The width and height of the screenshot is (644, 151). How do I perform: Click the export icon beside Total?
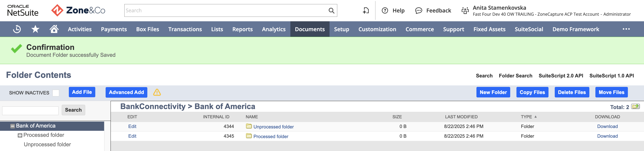(635, 106)
